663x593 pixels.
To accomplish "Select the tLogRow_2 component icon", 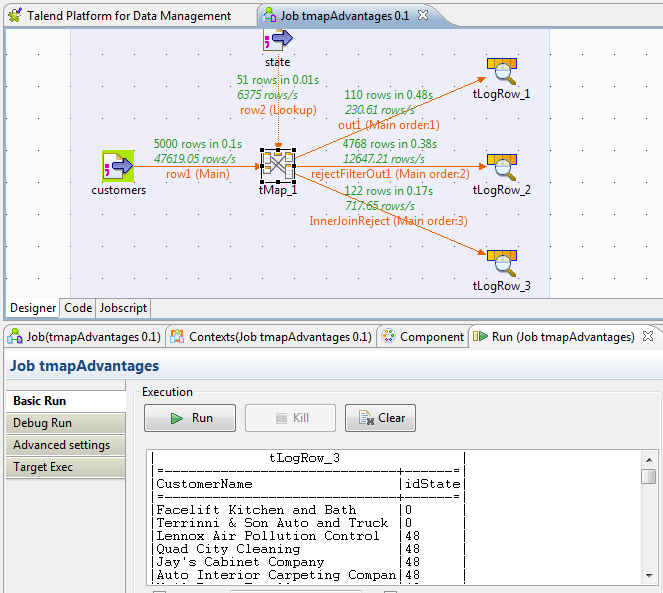I will coord(501,167).
